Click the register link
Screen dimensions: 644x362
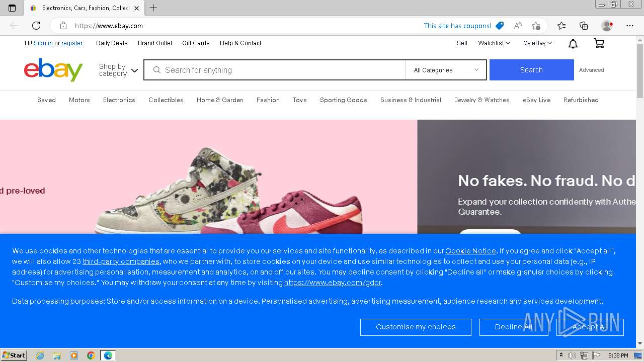click(72, 43)
